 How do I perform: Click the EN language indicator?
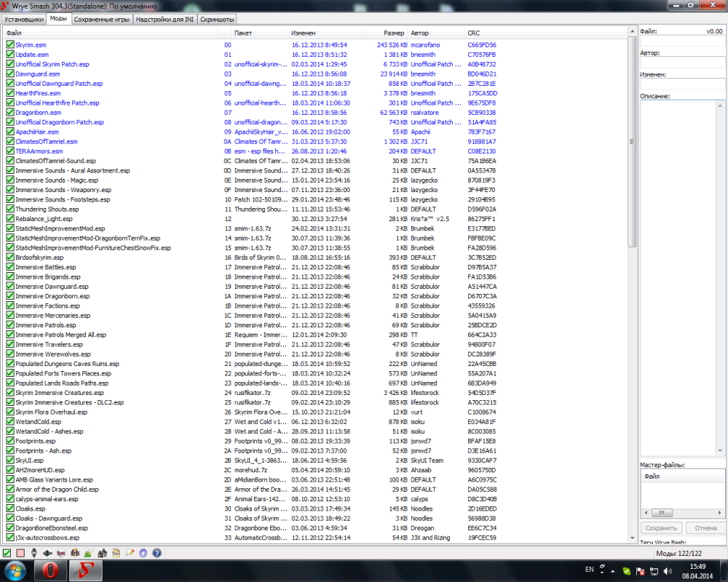(589, 570)
